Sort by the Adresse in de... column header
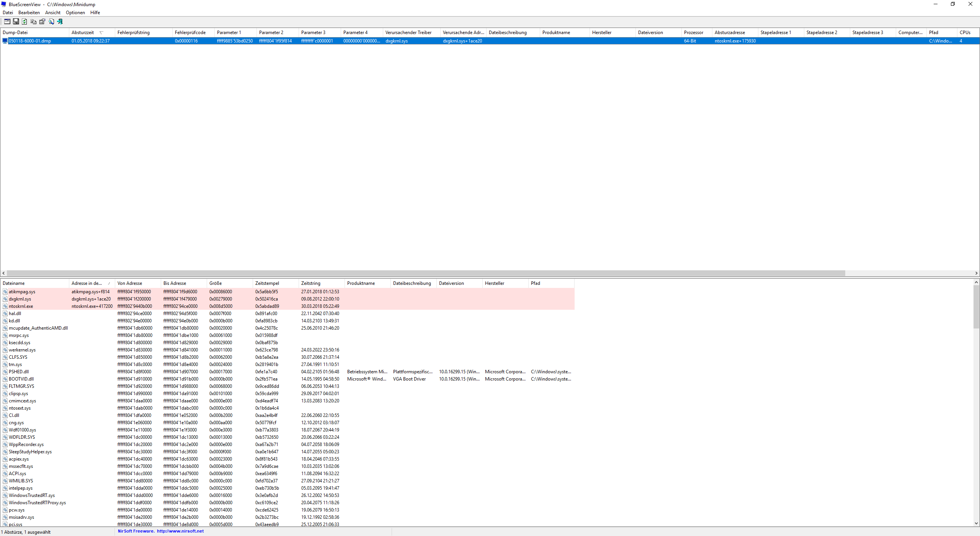980x536 pixels. coord(87,283)
